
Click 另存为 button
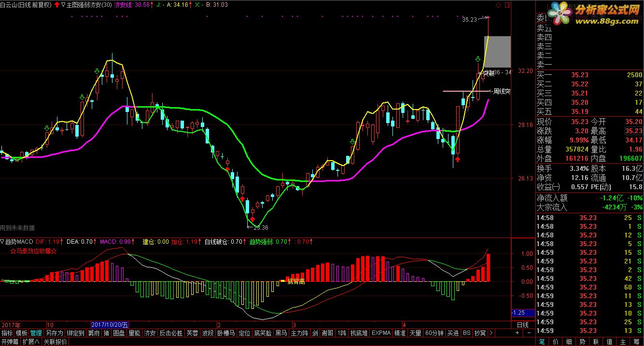pos(55,333)
